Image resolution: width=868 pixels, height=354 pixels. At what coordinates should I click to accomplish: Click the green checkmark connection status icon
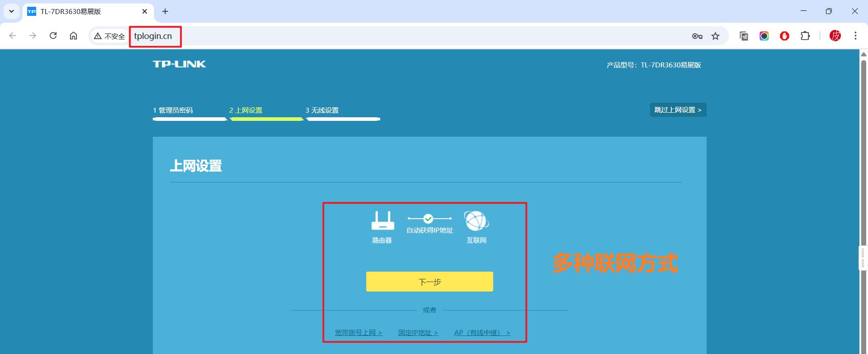pyautogui.click(x=428, y=219)
